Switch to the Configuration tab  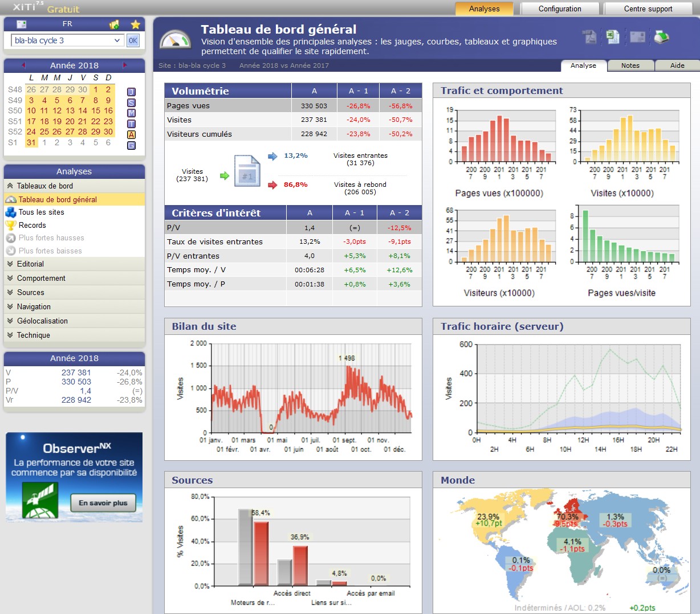[560, 9]
